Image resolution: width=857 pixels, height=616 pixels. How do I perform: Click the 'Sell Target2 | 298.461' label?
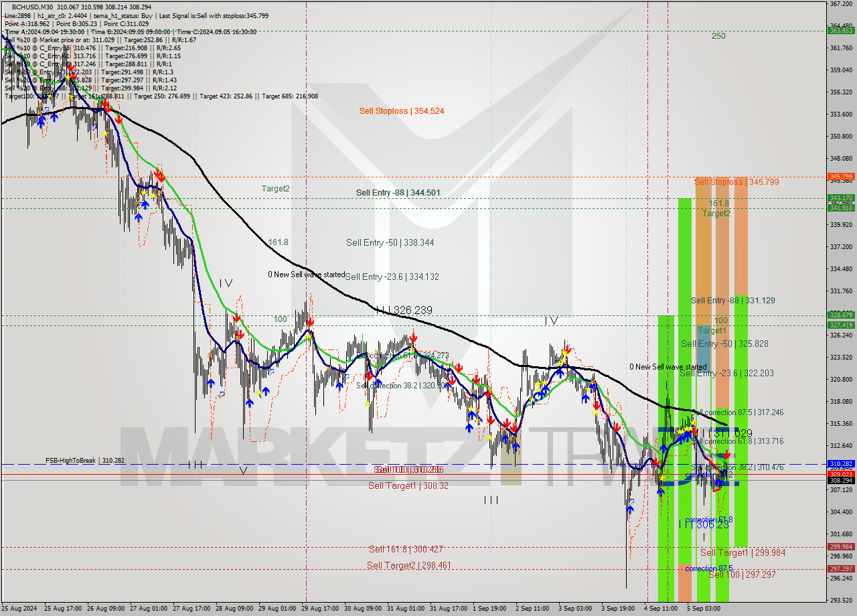pos(408,566)
